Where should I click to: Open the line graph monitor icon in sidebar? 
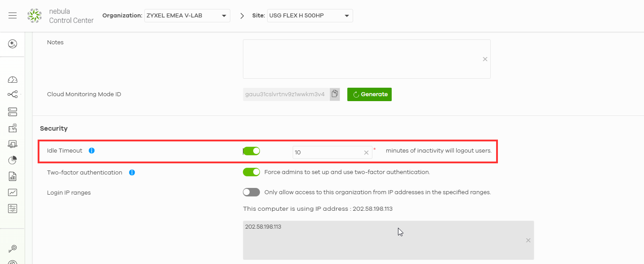(13, 192)
